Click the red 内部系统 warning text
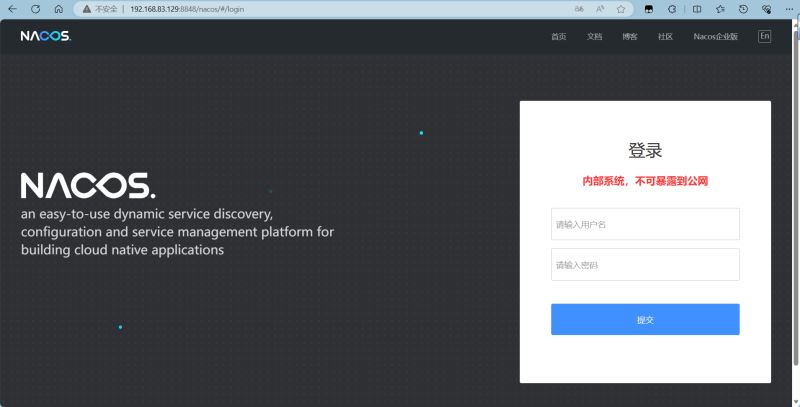Screen dimensions: 800x407 click(x=645, y=181)
